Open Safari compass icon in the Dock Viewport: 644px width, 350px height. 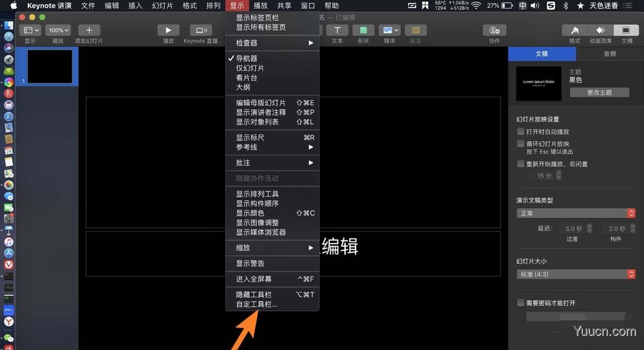point(8,117)
